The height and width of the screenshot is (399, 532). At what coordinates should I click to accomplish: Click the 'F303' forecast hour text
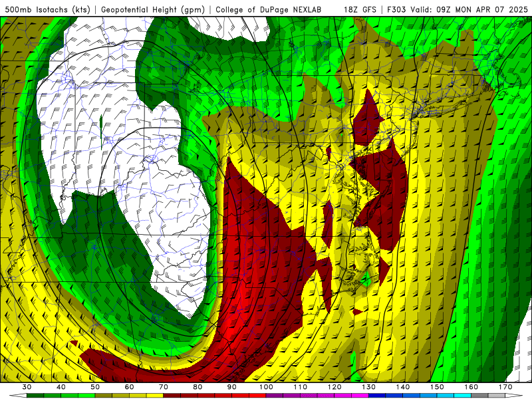pos(396,9)
